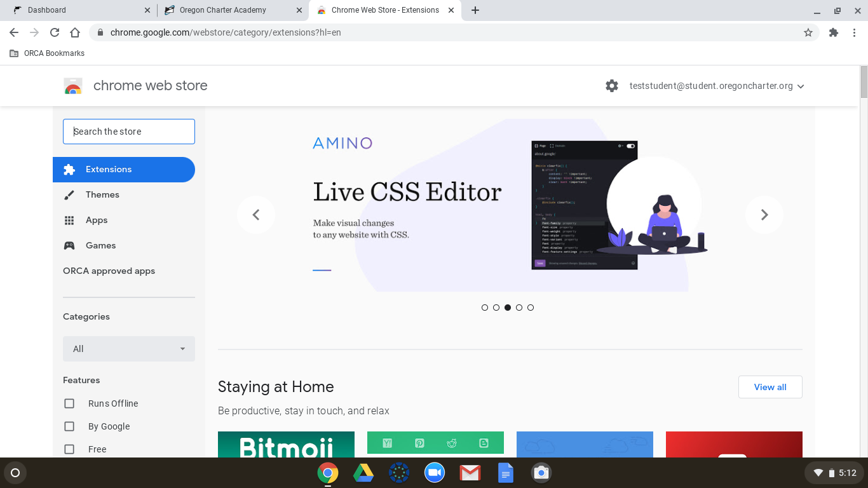
Task: Open Google Drive from the shelf
Action: pyautogui.click(x=363, y=473)
